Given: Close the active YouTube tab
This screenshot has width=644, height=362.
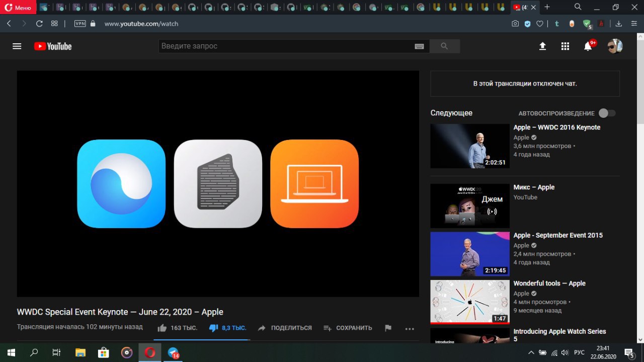Looking at the screenshot, I should [534, 8].
